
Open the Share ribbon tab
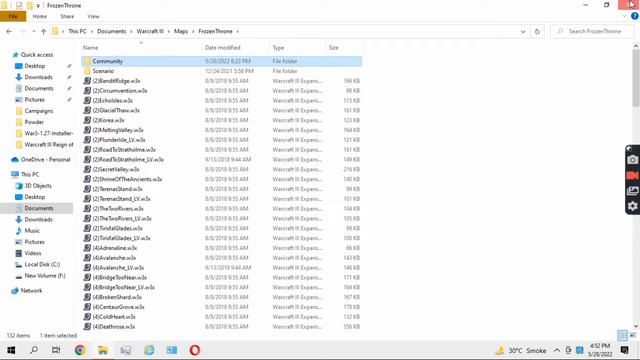tap(67, 16)
